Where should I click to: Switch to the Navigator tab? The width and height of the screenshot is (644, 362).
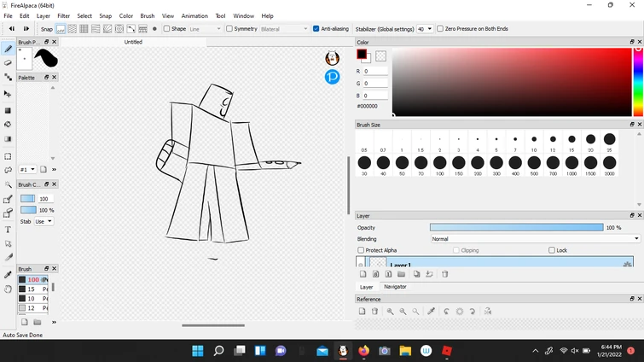coord(395,287)
